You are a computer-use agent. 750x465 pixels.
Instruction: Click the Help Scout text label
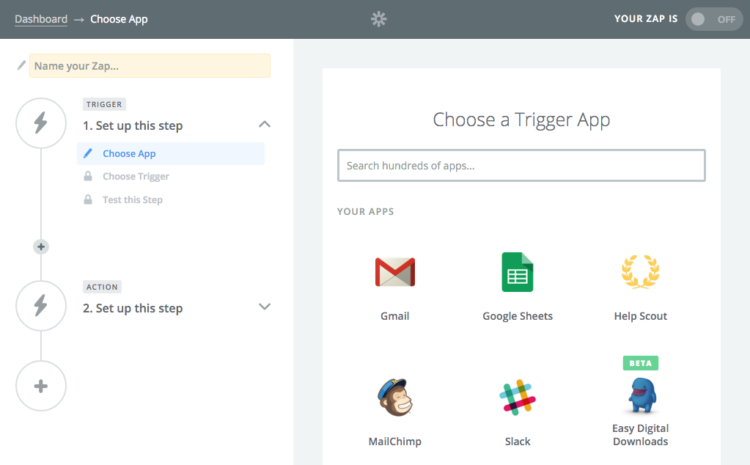[640, 316]
